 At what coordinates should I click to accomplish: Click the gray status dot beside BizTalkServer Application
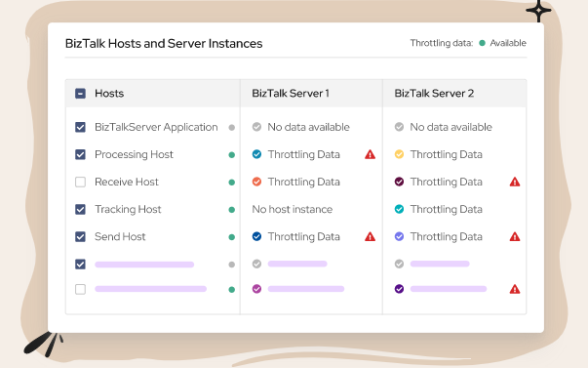coord(232,128)
